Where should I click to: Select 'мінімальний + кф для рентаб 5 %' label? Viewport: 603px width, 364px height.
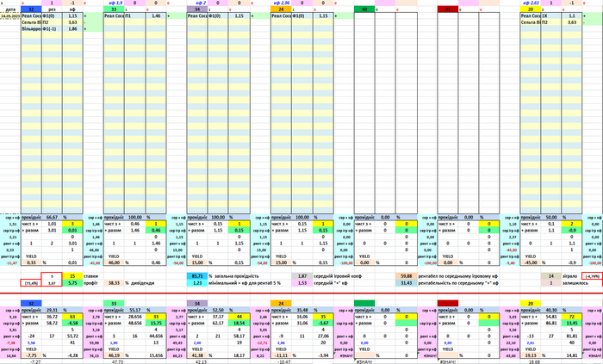point(245,283)
